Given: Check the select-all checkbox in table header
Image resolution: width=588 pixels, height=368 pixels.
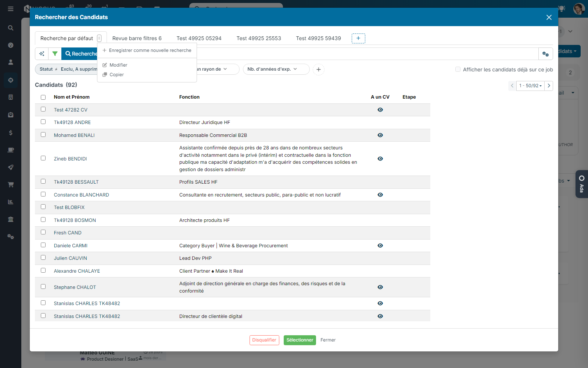Looking at the screenshot, I should [x=43, y=97].
